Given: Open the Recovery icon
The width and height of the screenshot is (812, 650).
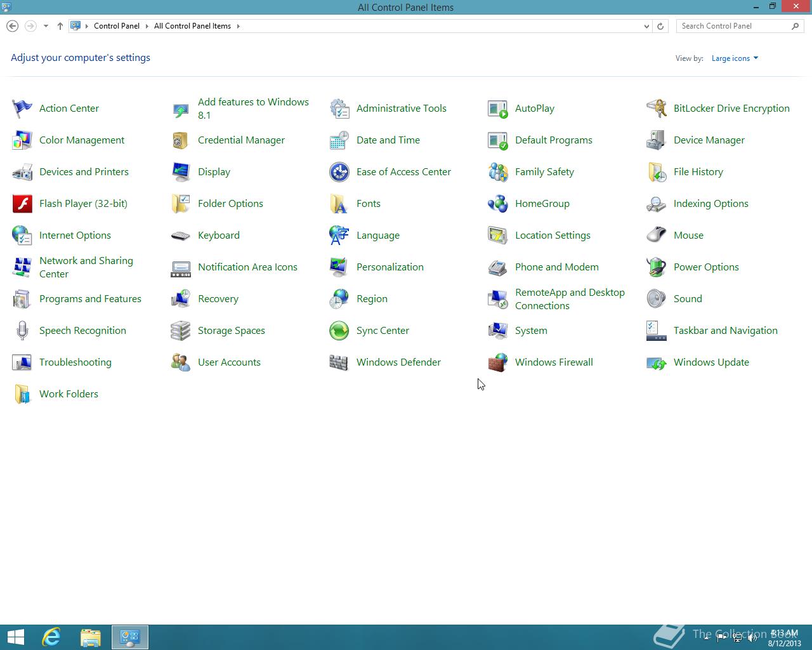Looking at the screenshot, I should pyautogui.click(x=181, y=299).
